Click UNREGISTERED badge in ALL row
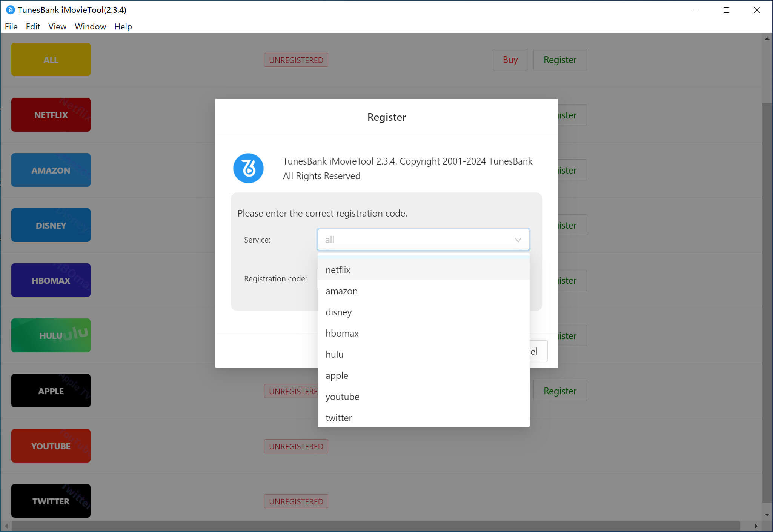The image size is (773, 532). click(x=296, y=60)
